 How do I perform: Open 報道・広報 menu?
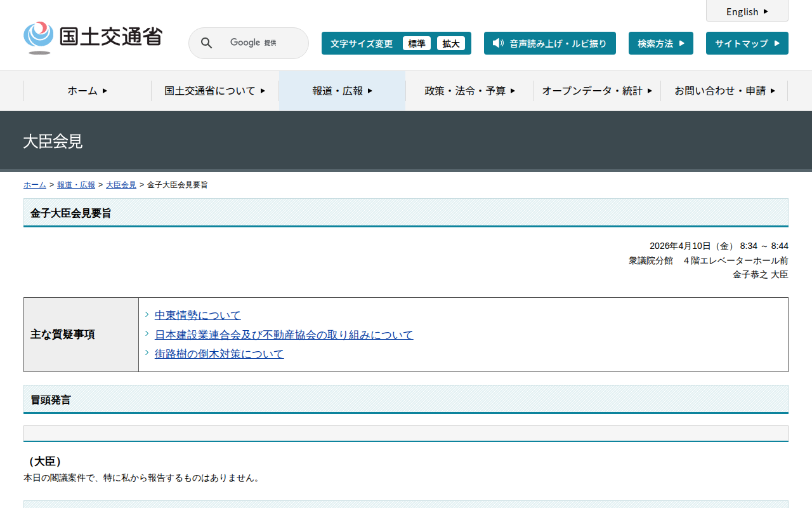pos(343,91)
